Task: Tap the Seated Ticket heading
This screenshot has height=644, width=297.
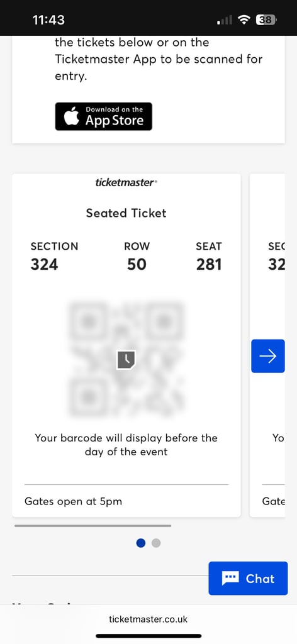Action: [x=126, y=213]
